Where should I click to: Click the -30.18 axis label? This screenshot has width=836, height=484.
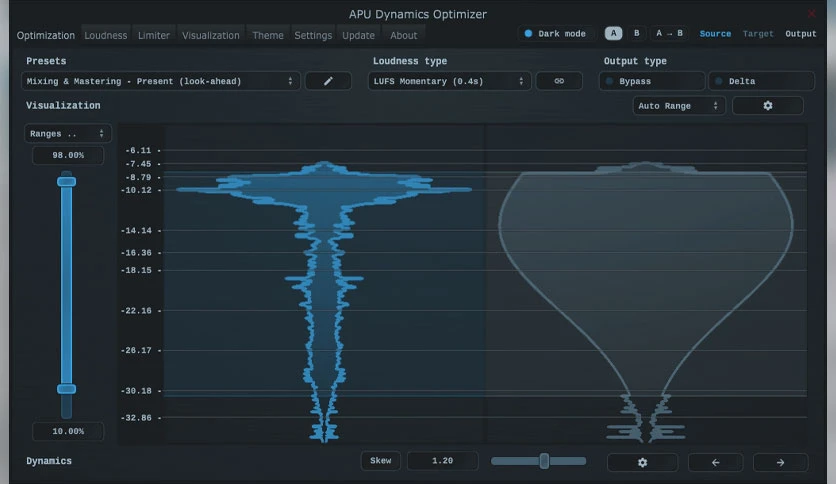point(138,391)
